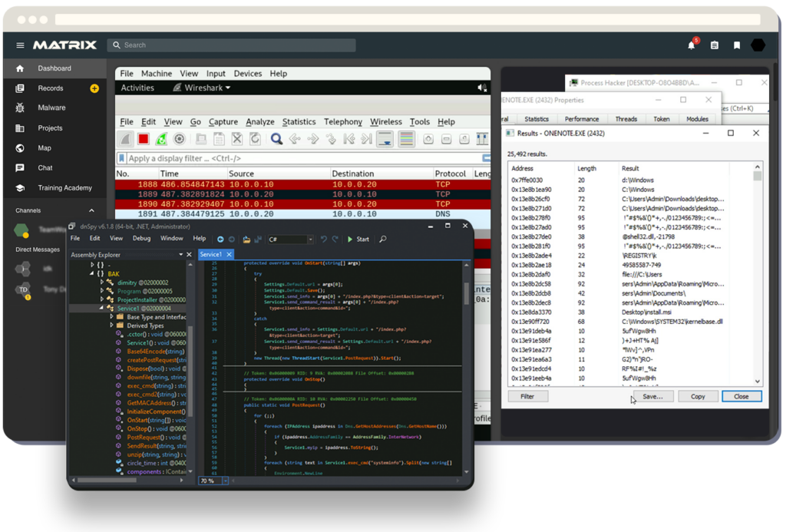Image resolution: width=786 pixels, height=532 pixels.
Task: Click Activities in GNOME top bar
Action: tap(137, 88)
